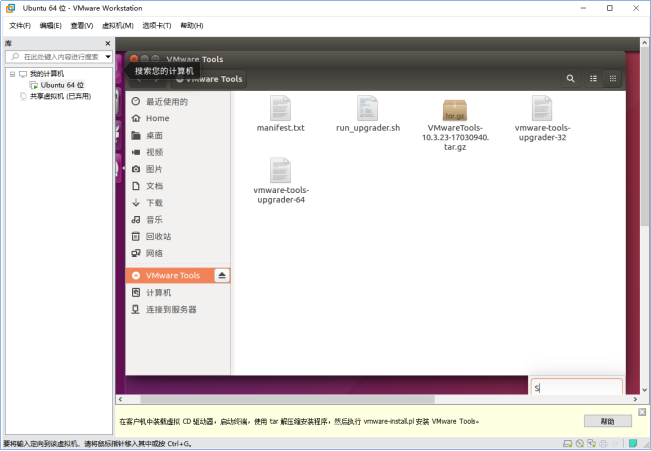Open the library search dropdown arrow
Screen dimensions: 651x451
point(108,56)
